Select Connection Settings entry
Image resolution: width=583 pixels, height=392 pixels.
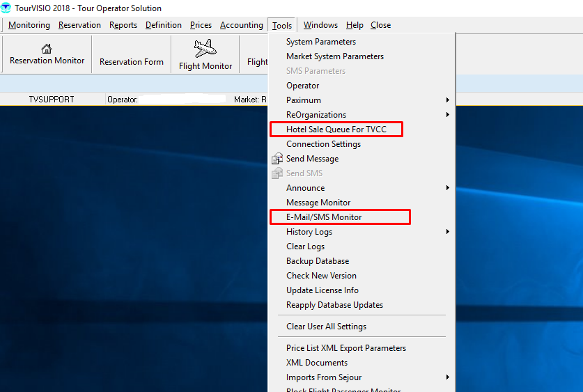(x=323, y=144)
